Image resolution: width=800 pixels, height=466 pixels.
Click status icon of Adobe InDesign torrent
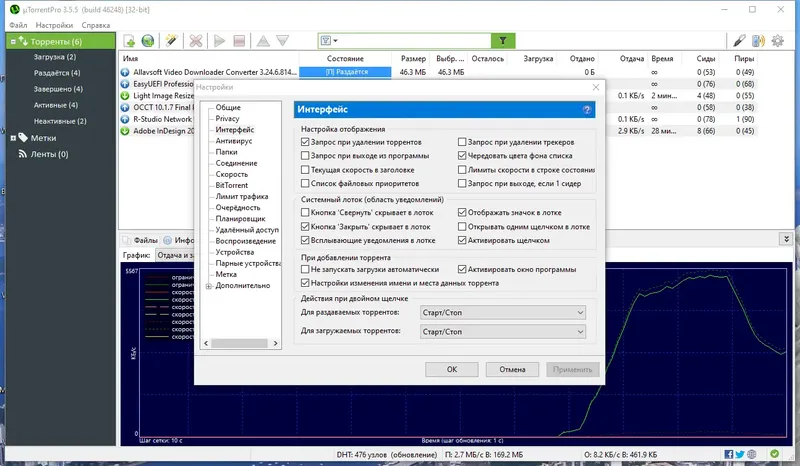[125, 131]
